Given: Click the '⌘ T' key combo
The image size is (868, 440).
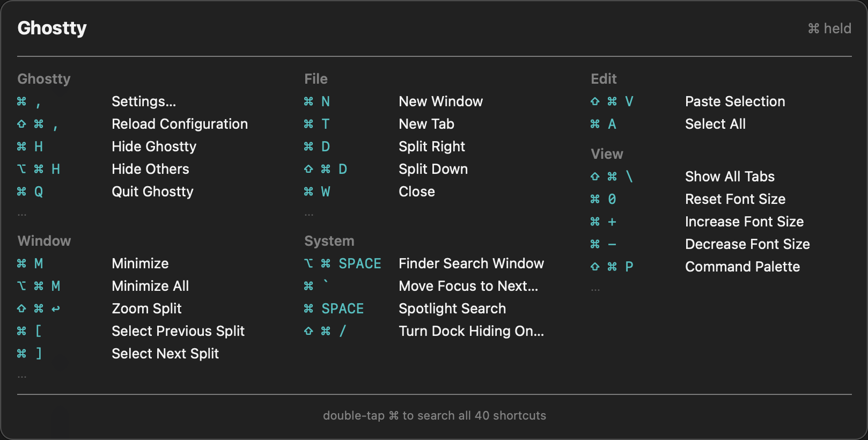Looking at the screenshot, I should pyautogui.click(x=317, y=124).
